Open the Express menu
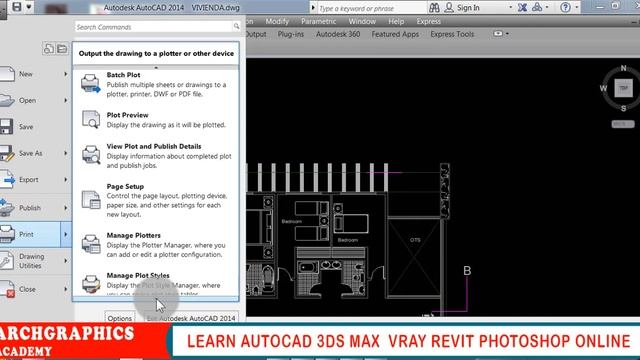640x360 pixels. coord(428,21)
